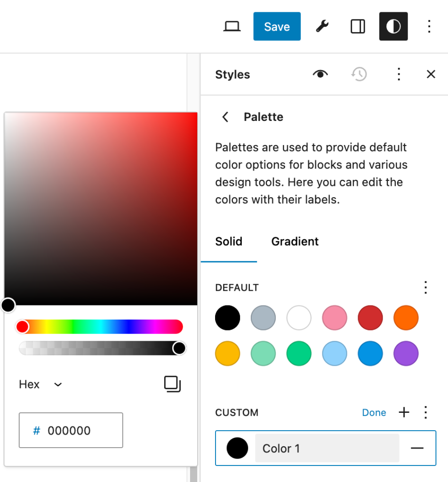This screenshot has height=482, width=448.
Task: Open Custom palette options menu
Action: tap(425, 413)
